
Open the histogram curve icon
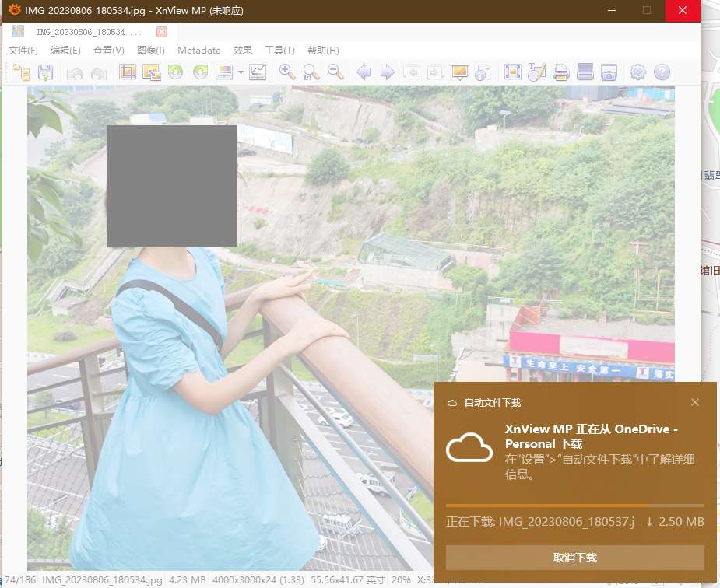pyautogui.click(x=258, y=72)
